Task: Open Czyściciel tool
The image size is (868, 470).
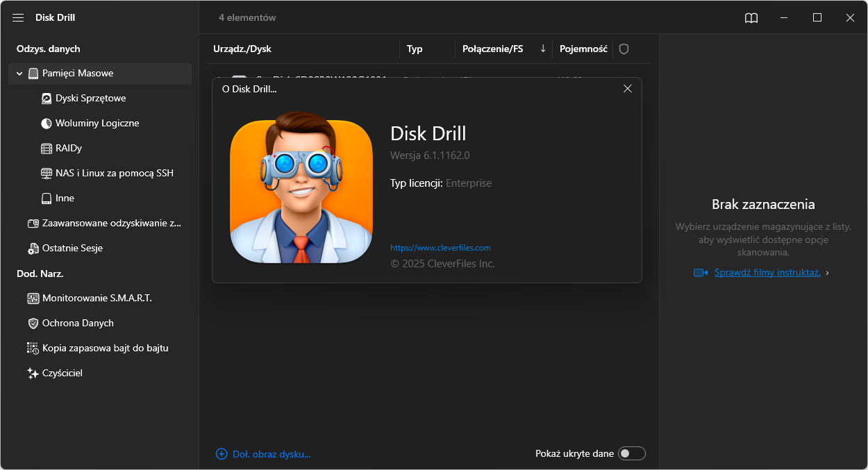Action: [x=62, y=374]
